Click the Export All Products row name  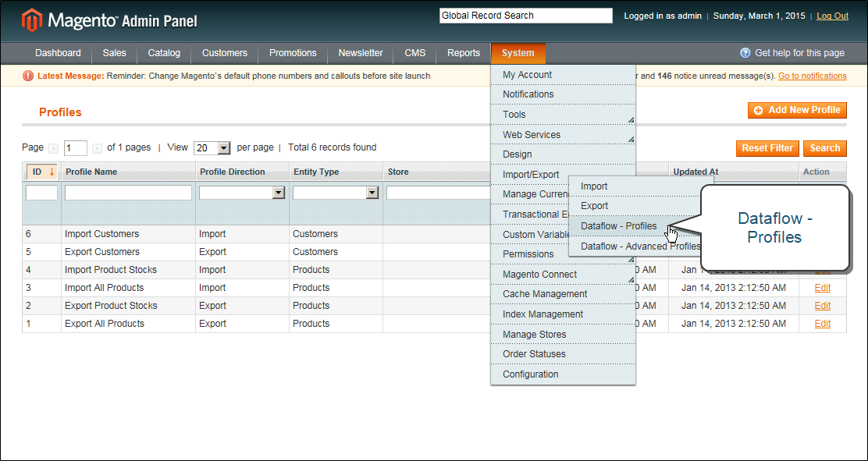[x=105, y=324]
